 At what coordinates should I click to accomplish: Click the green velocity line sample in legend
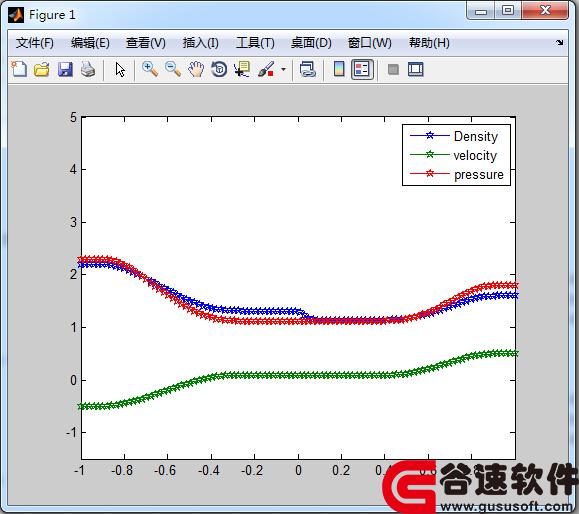point(429,154)
